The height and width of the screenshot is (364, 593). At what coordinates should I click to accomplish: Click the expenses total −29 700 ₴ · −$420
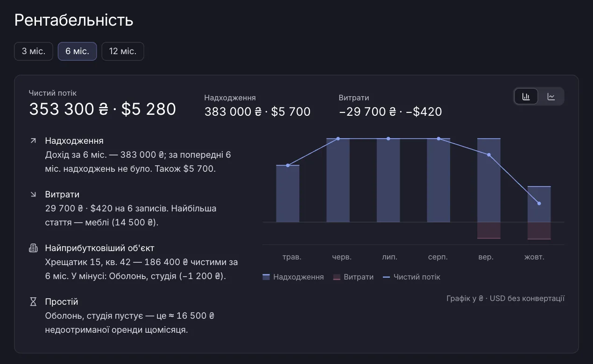point(390,112)
